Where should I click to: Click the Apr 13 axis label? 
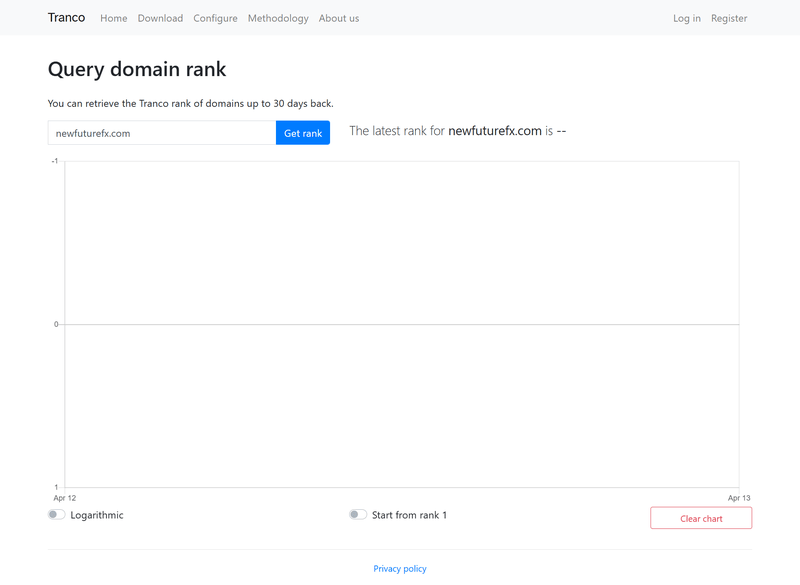pyautogui.click(x=739, y=498)
